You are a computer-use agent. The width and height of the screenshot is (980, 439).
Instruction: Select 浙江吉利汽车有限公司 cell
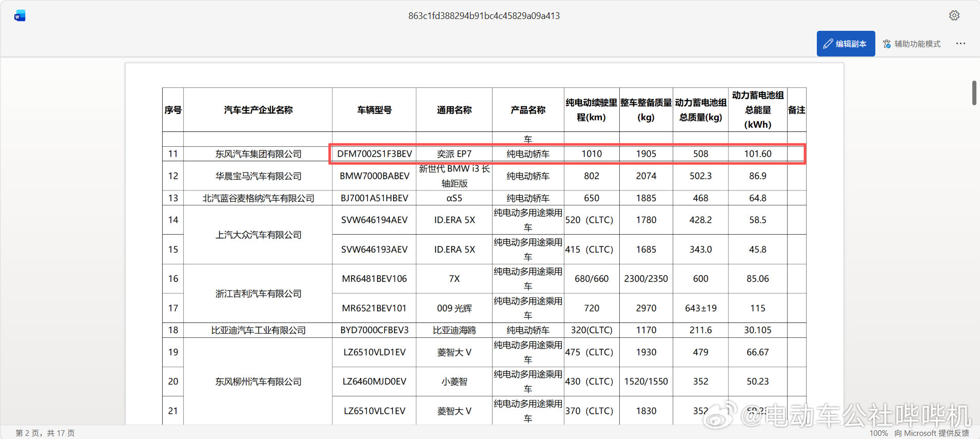click(258, 293)
